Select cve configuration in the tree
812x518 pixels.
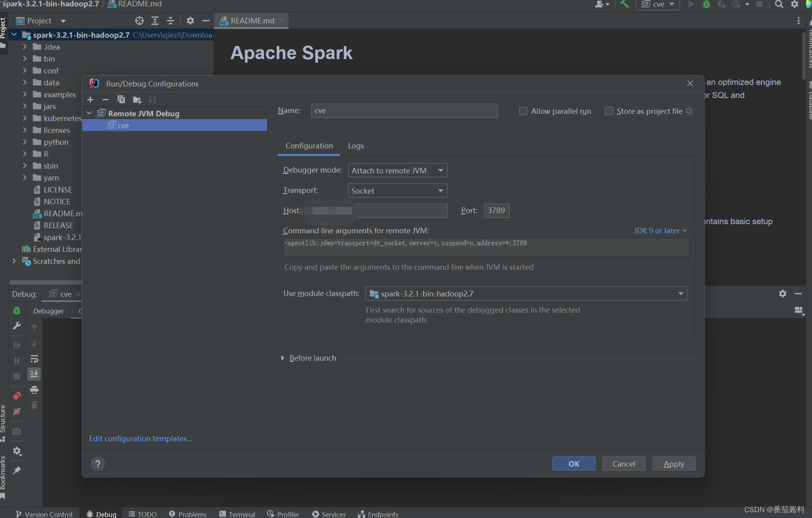pyautogui.click(x=175, y=125)
